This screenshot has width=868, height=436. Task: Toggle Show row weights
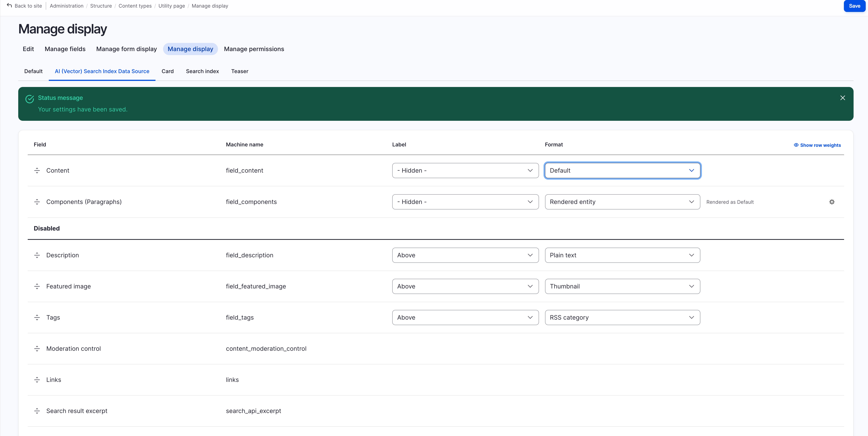pyautogui.click(x=817, y=145)
